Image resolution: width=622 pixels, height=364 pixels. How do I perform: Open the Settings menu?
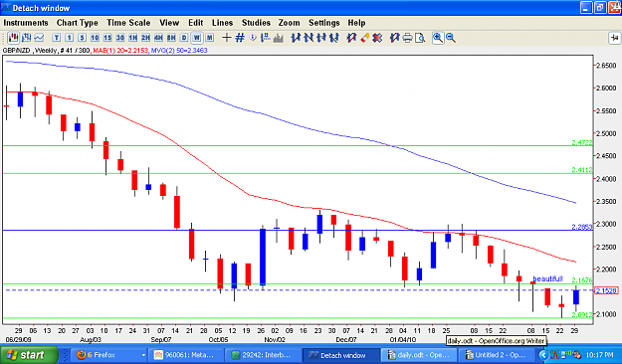pyautogui.click(x=324, y=23)
